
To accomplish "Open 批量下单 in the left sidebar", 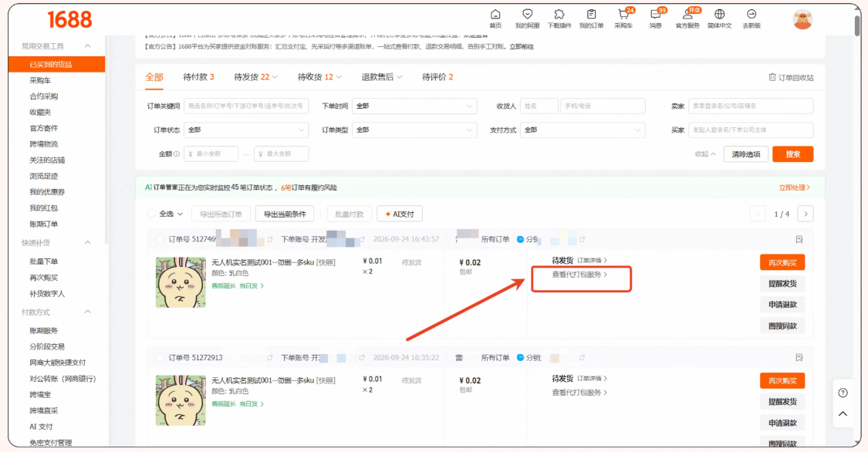I will 44,261.
